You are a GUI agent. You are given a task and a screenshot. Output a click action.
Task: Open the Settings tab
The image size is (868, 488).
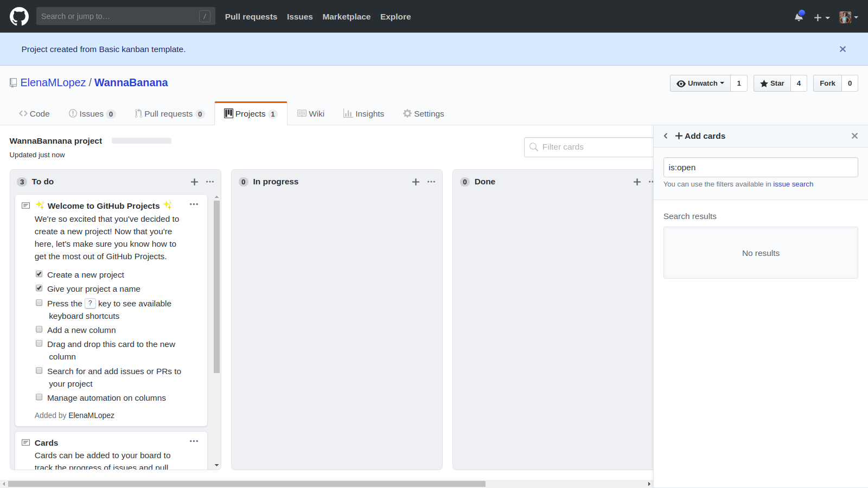[x=423, y=114]
